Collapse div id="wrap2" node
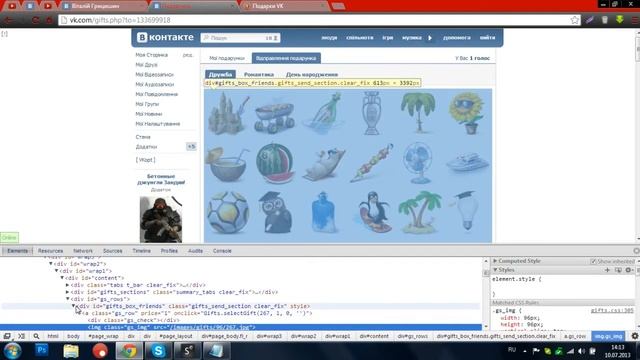Viewport: 640px width, 360px height. coord(51,264)
